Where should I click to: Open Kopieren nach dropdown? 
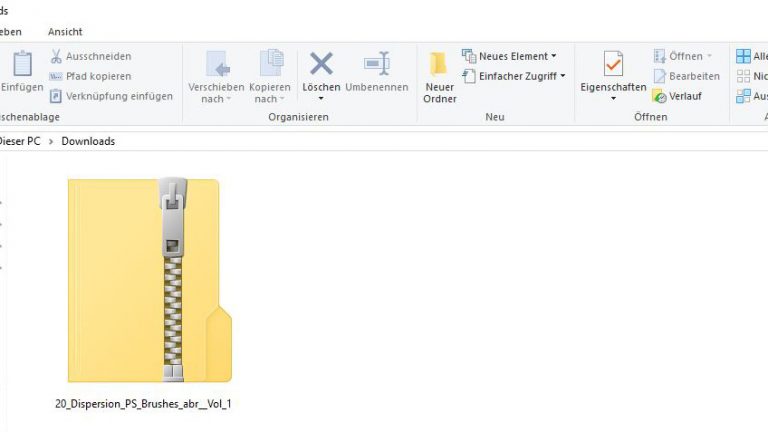pos(270,77)
